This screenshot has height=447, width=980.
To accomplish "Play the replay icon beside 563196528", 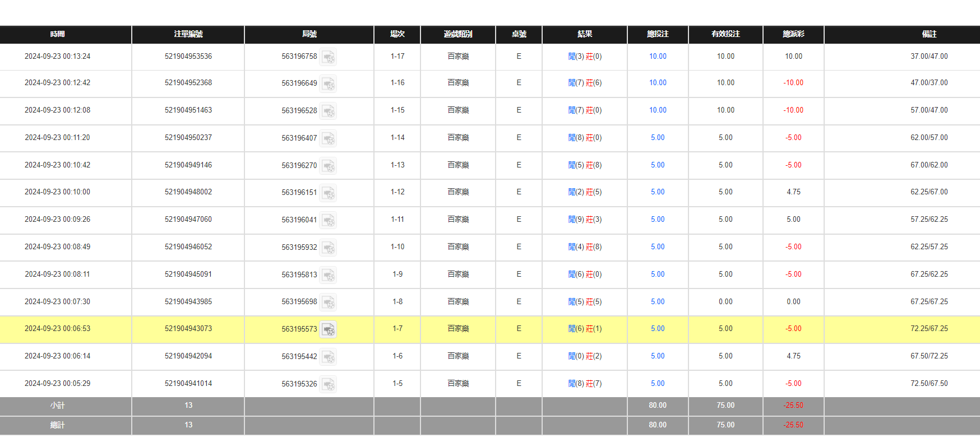I will pyautogui.click(x=328, y=111).
